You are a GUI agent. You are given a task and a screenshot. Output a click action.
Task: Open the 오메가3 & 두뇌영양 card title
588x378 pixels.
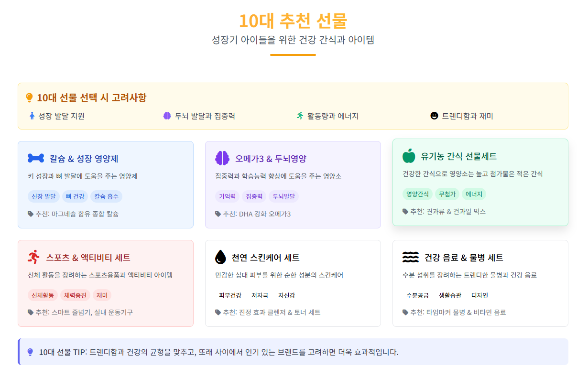(271, 159)
